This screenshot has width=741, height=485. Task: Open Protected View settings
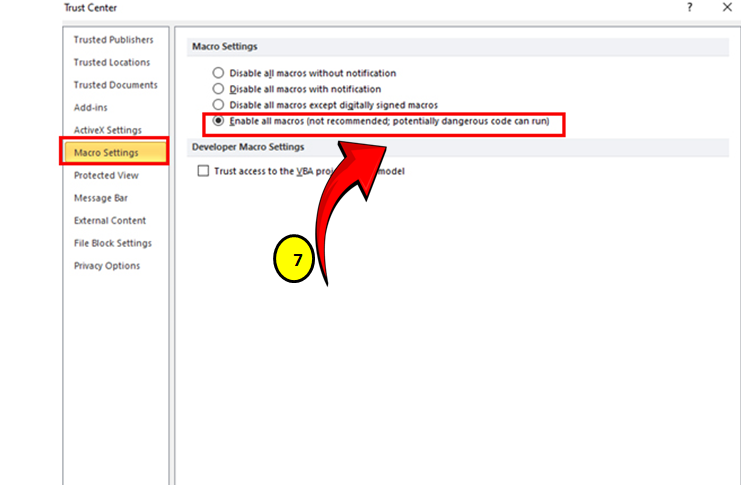(106, 175)
